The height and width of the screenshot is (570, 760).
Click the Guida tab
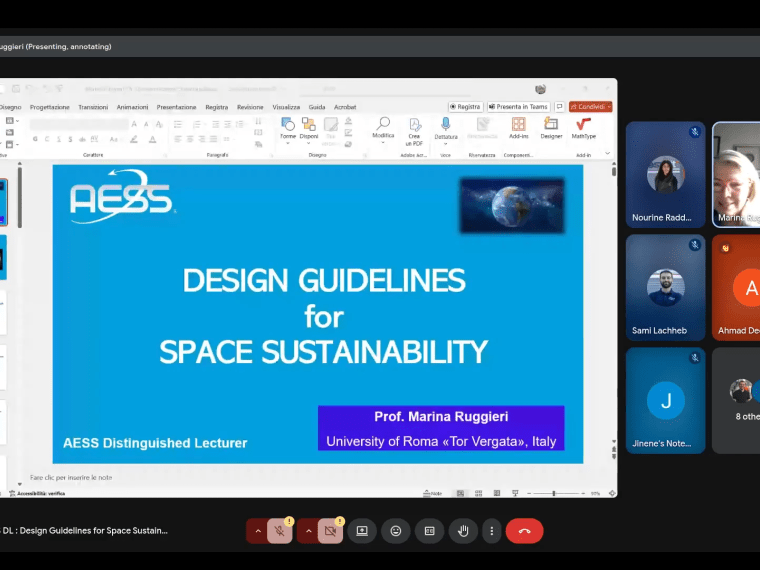tap(317, 107)
